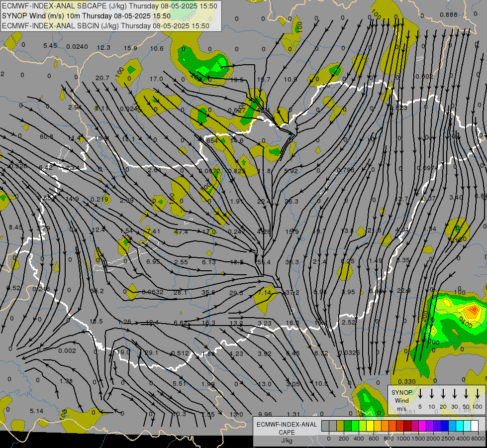Click the 6000 tick label in CAPE legend

pos(478,439)
